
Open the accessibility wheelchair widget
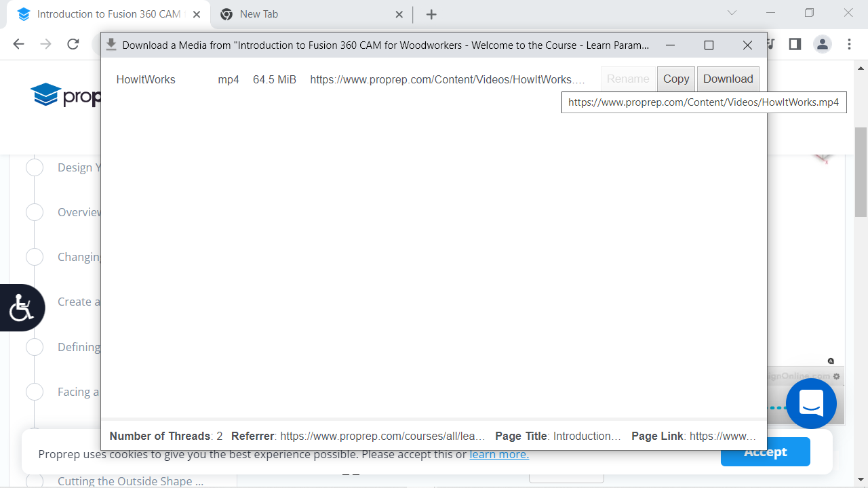click(22, 308)
